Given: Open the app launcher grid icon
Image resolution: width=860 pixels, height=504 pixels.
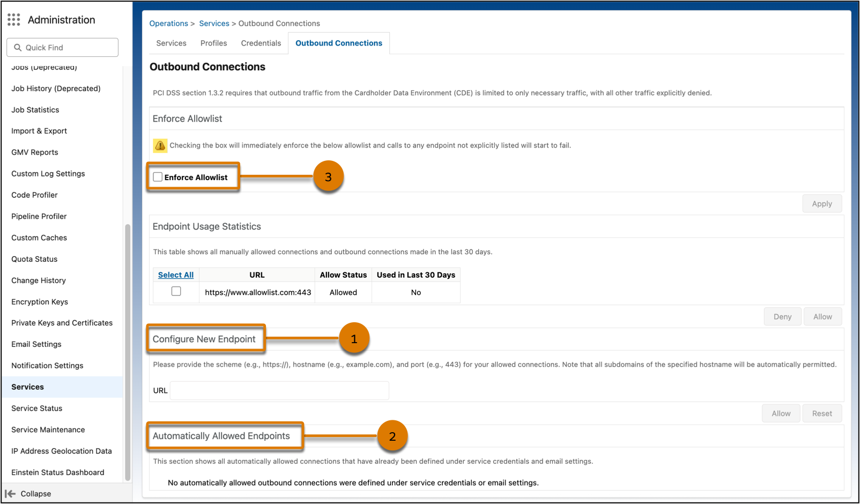Looking at the screenshot, I should pos(14,20).
